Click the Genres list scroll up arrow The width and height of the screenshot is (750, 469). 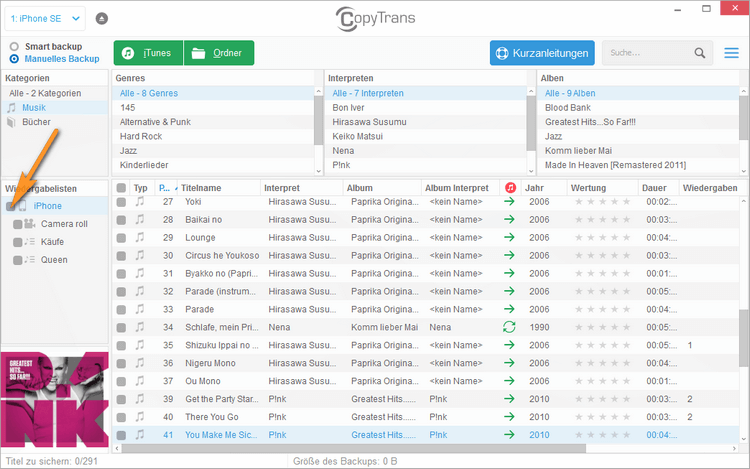(319, 91)
